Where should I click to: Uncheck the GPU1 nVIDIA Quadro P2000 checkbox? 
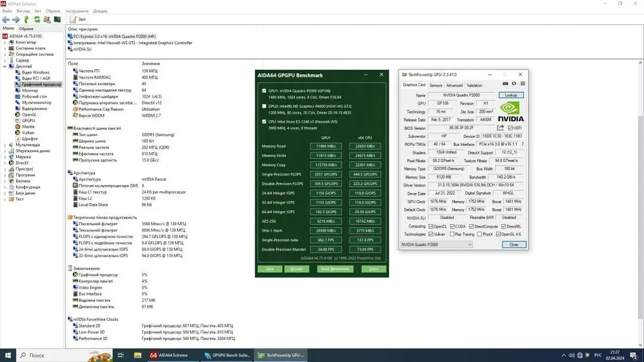[264, 91]
